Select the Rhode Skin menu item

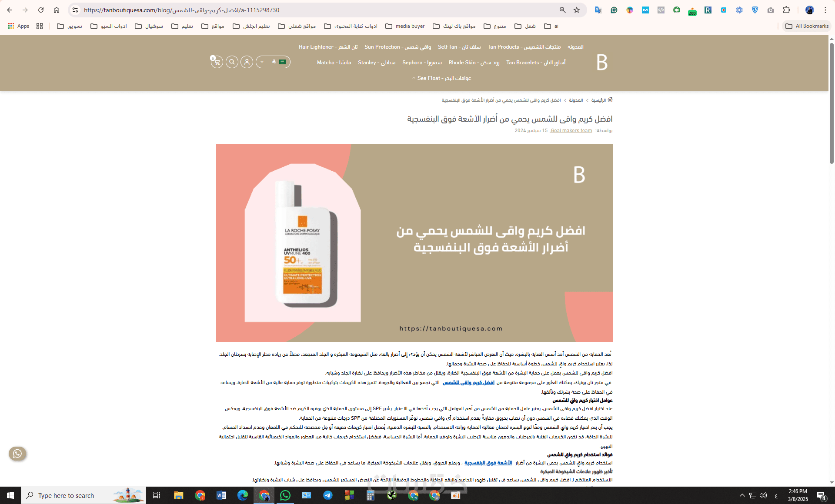coord(474,63)
